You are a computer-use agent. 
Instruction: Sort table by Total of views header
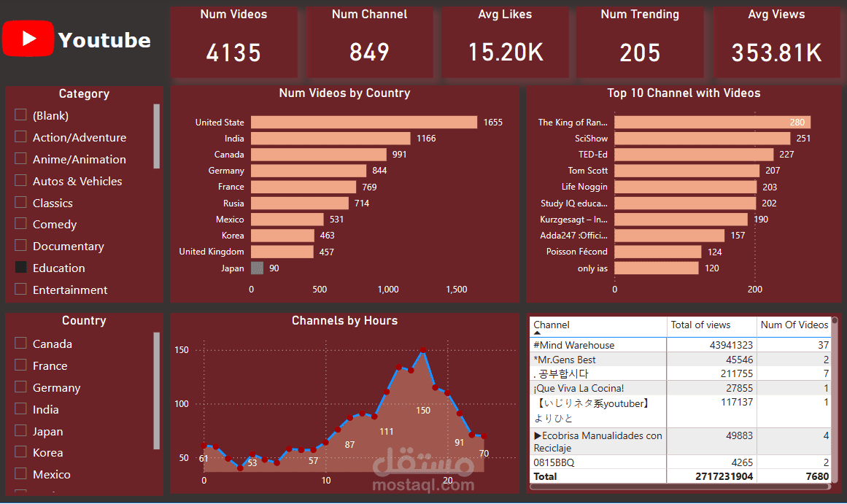coord(711,326)
